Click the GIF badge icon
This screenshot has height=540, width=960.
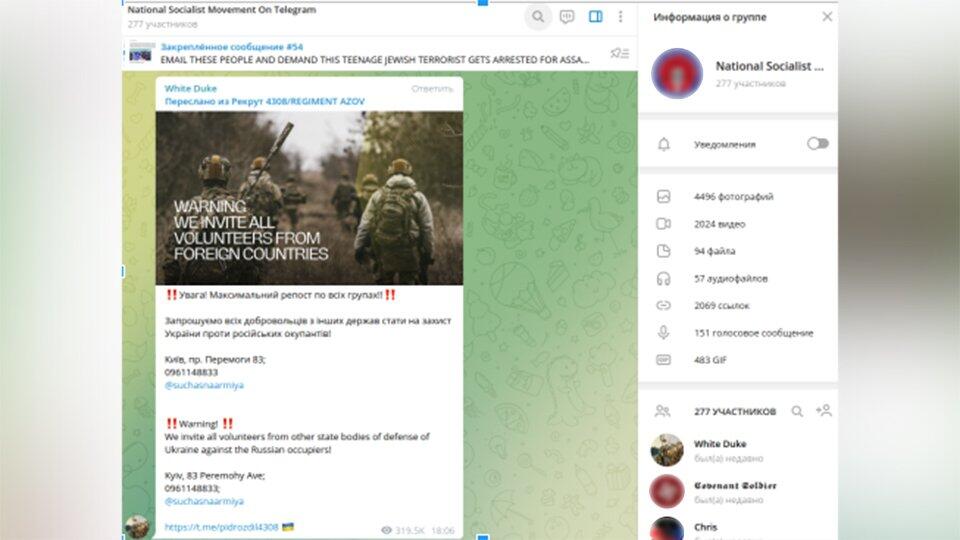click(664, 360)
